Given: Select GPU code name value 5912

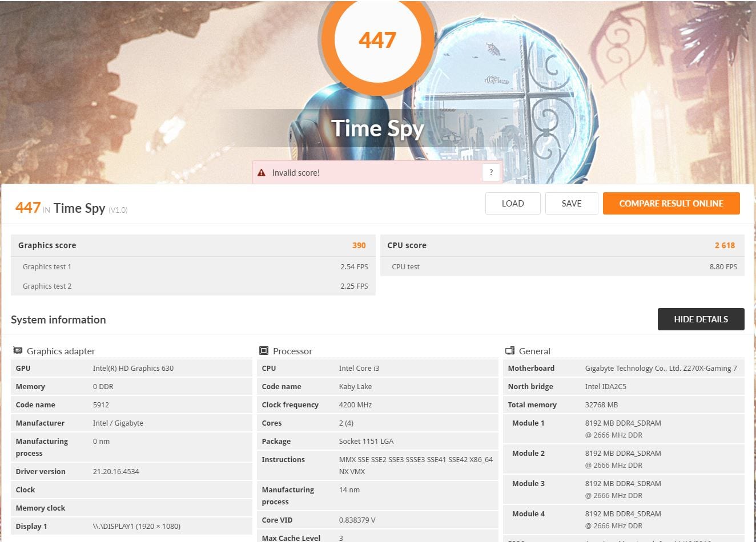Looking at the screenshot, I should coord(100,405).
